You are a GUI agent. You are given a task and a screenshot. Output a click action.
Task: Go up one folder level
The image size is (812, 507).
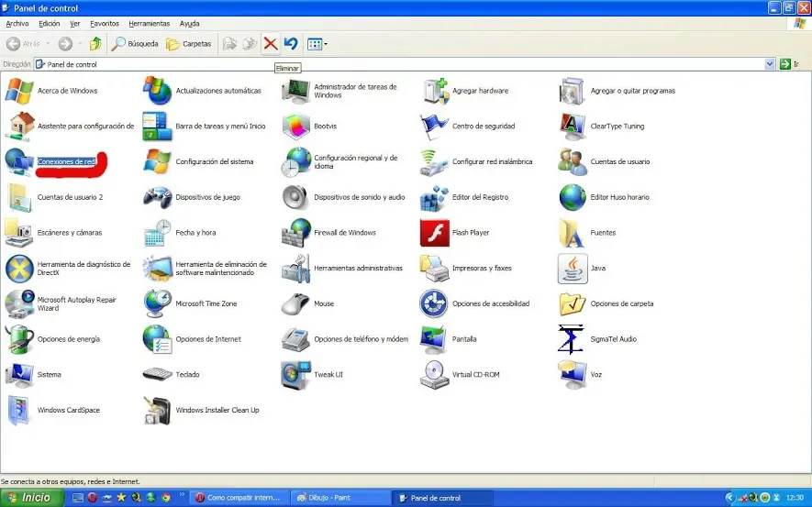click(95, 44)
